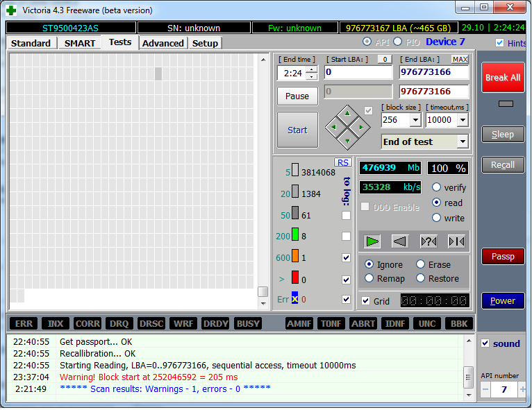Click the AMNF error indicator
The image size is (532, 410).
coord(299,323)
